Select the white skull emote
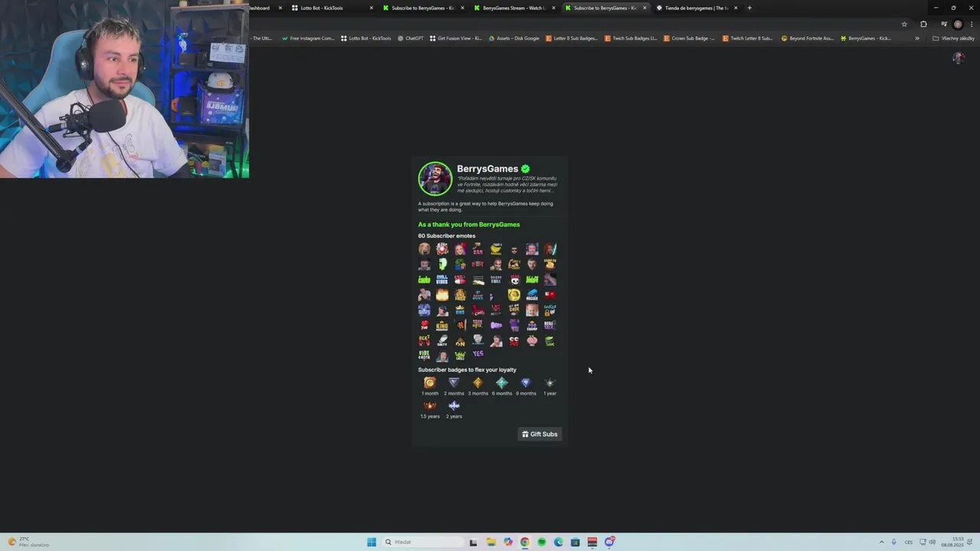This screenshot has height=551, width=980. coord(514,279)
